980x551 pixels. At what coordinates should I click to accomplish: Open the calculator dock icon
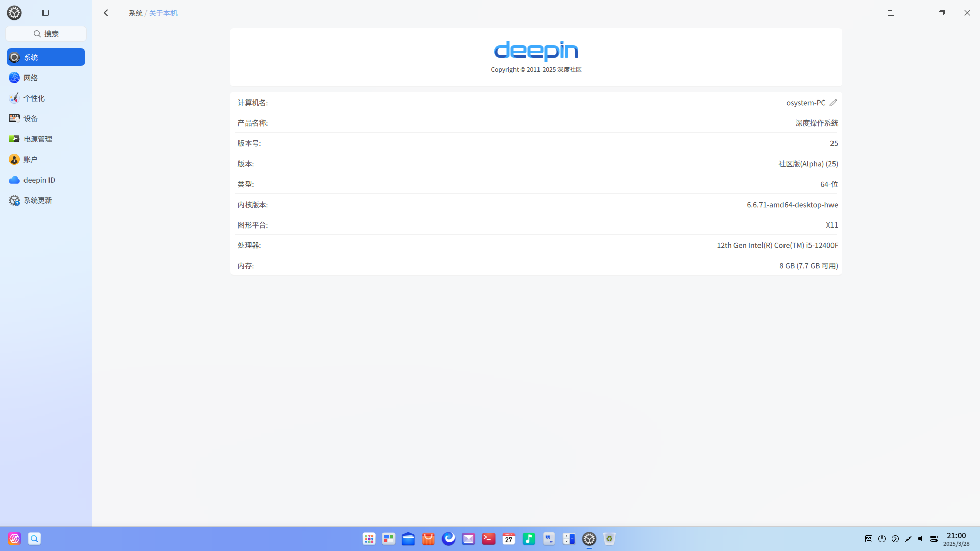coord(569,539)
